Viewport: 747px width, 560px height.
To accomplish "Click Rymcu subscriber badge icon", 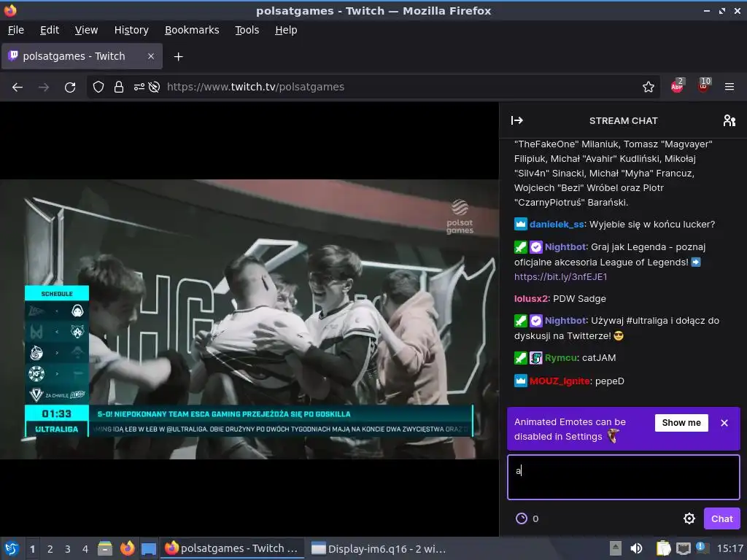I will click(x=536, y=357).
